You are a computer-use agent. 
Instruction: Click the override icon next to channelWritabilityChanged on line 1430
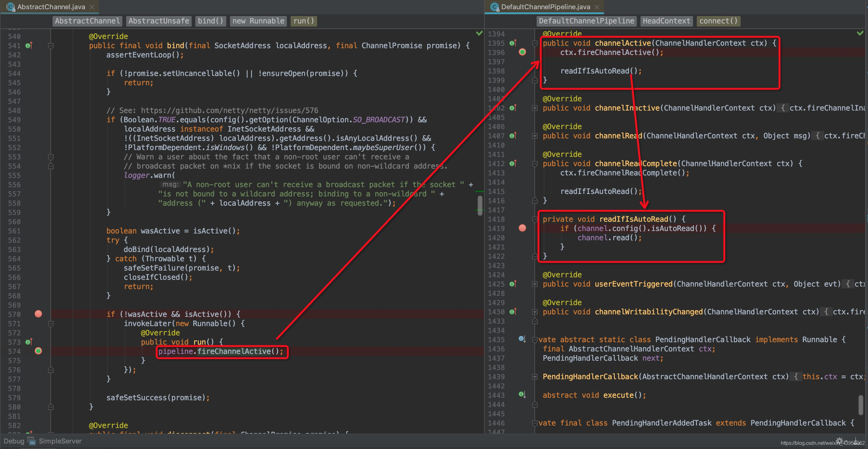pos(513,312)
